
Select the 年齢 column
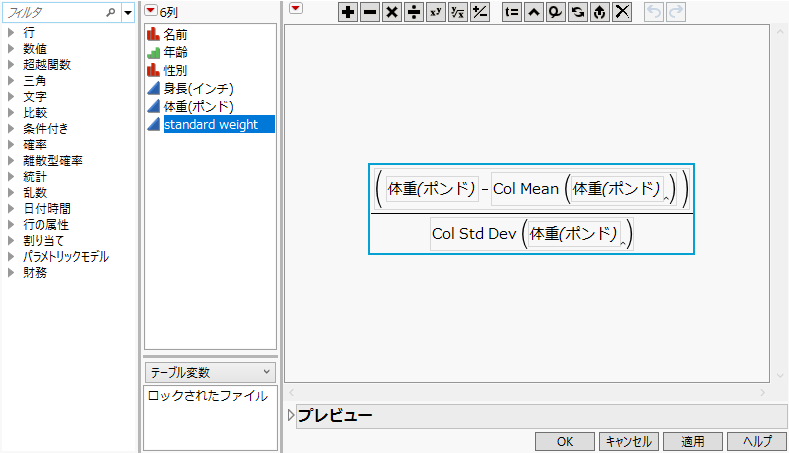pos(176,52)
